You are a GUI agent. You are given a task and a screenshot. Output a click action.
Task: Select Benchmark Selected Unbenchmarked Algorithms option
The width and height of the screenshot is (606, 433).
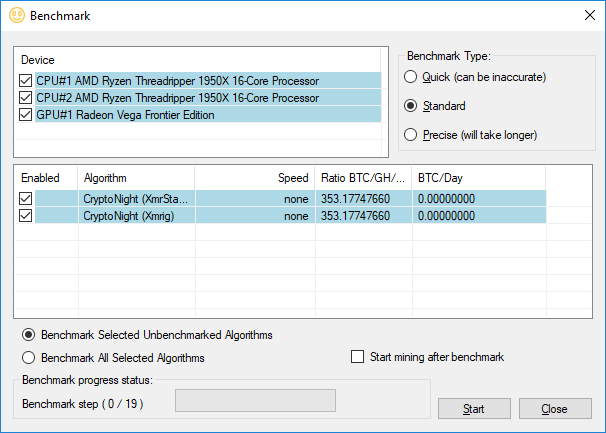click(x=29, y=335)
